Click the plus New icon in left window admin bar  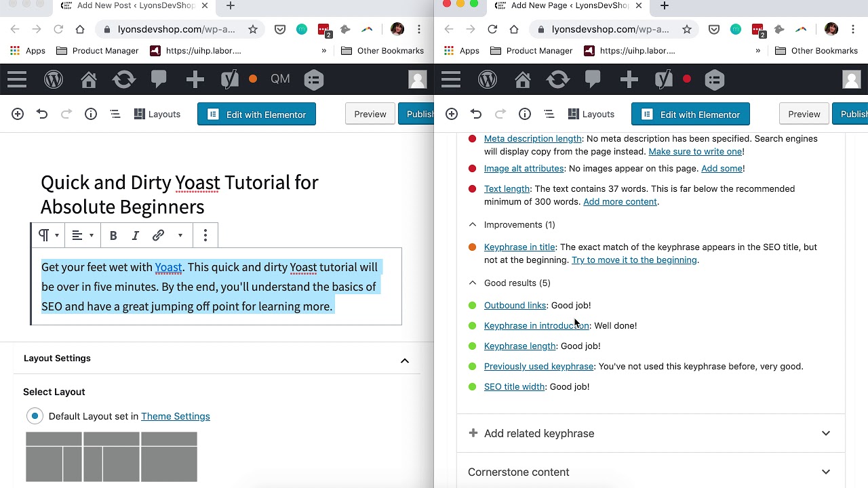click(195, 80)
